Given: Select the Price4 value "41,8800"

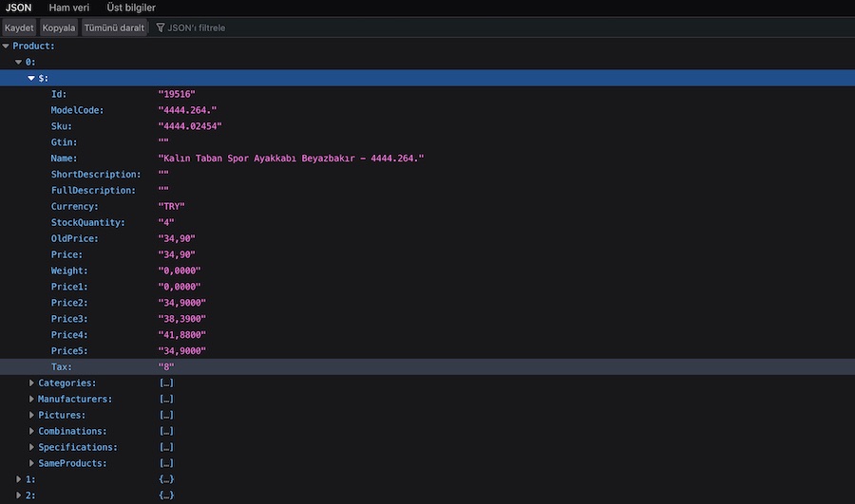Looking at the screenshot, I should tap(182, 335).
